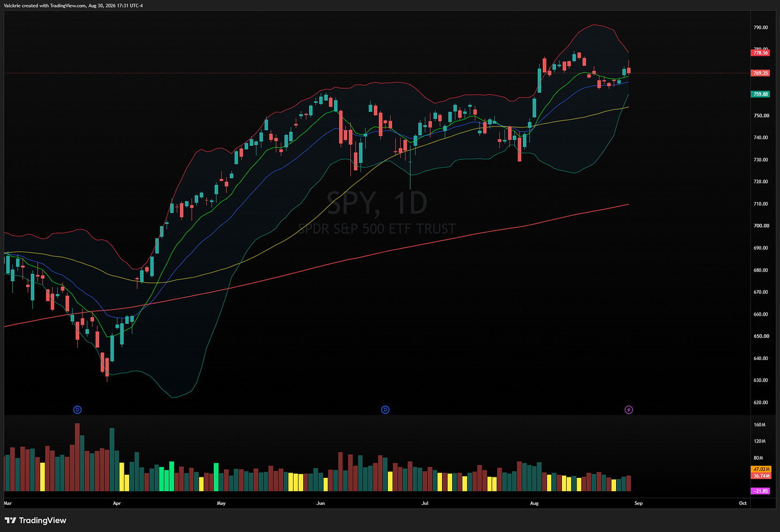
Task: Click the magenta −21.85 indicator label
Action: (x=761, y=491)
